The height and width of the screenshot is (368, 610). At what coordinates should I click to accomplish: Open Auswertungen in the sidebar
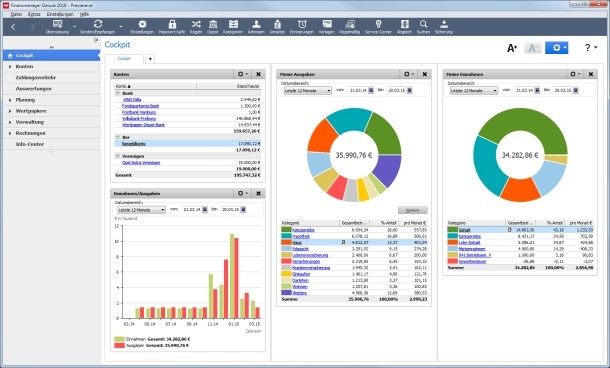point(51,89)
